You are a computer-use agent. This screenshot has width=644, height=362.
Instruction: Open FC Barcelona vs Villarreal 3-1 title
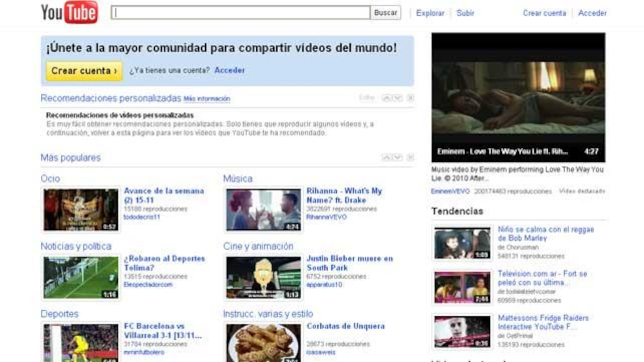click(164, 331)
